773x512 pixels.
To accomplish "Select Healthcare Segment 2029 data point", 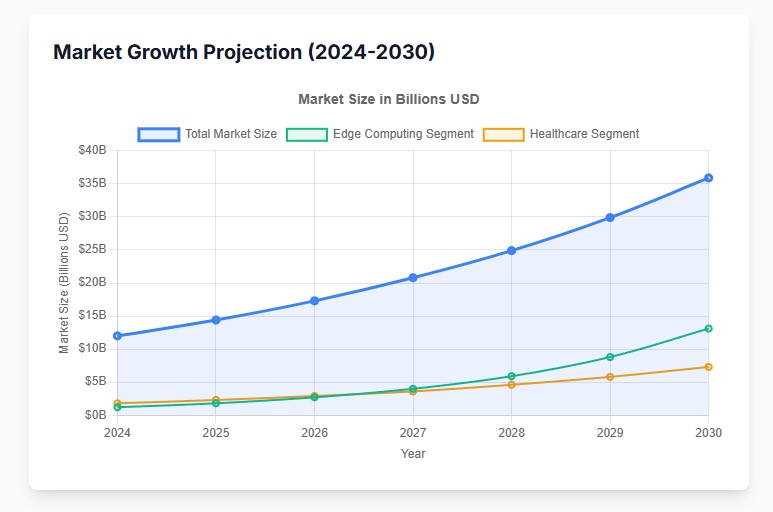I will pos(610,377).
